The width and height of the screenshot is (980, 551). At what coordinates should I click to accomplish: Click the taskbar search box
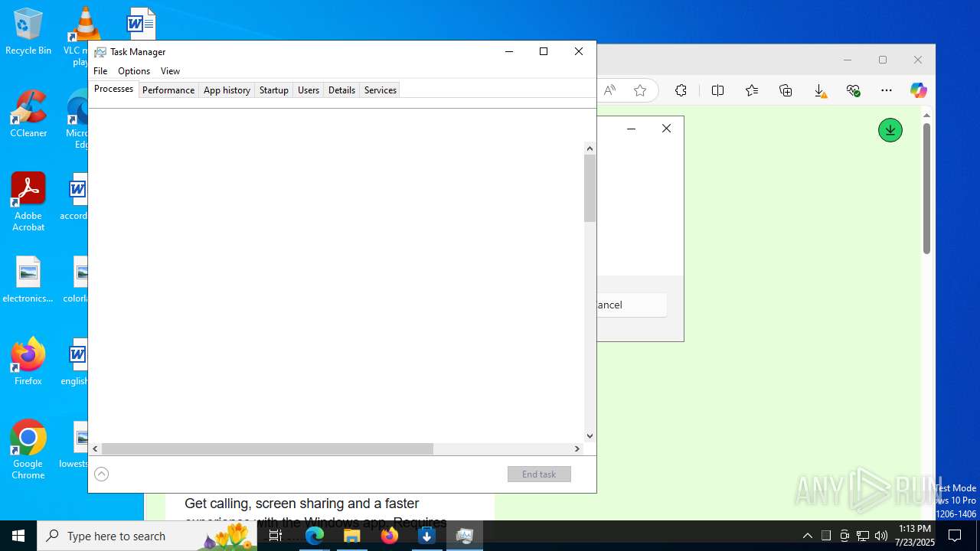pyautogui.click(x=147, y=536)
